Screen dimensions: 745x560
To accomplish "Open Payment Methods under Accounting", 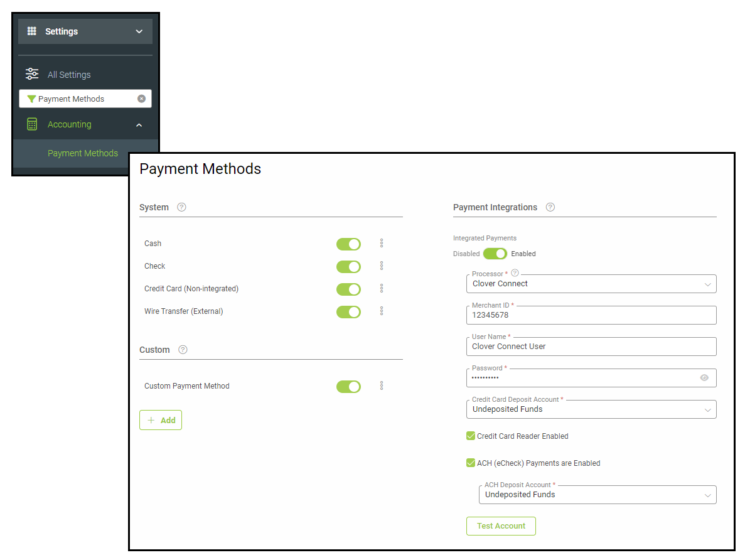I will (x=82, y=153).
